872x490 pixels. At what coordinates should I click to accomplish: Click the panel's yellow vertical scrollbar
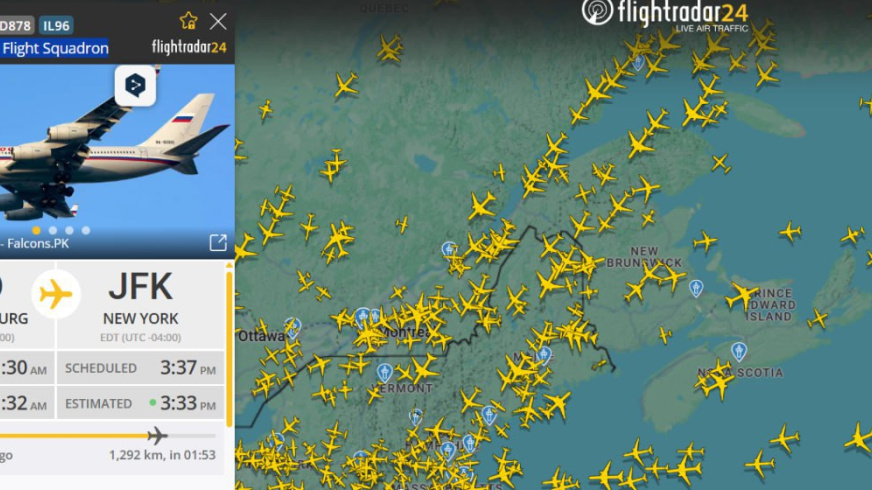coord(229,345)
